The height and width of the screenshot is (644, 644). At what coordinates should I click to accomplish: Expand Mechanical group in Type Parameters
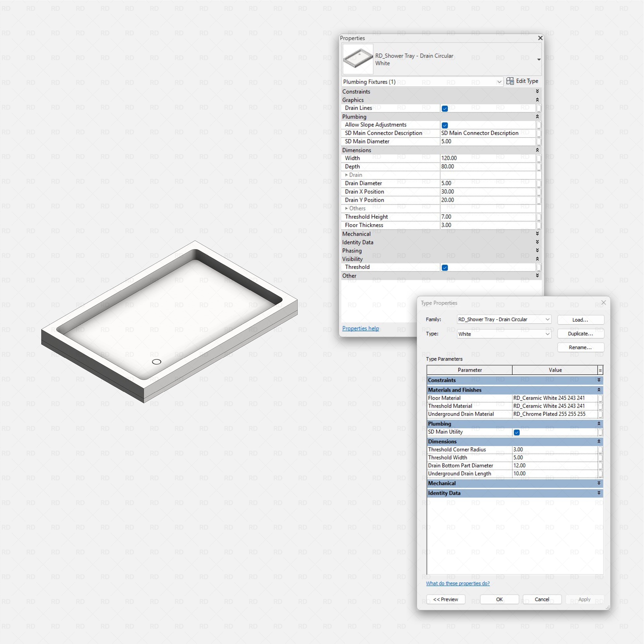click(599, 483)
